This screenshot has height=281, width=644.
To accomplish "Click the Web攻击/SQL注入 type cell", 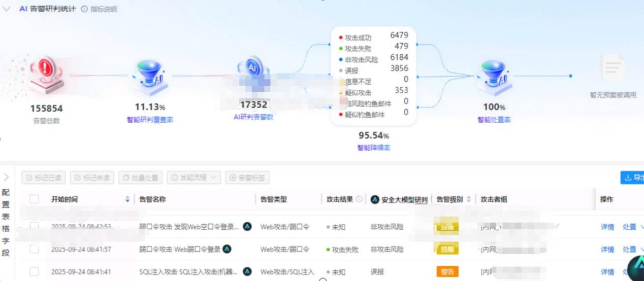I will coord(287,272).
